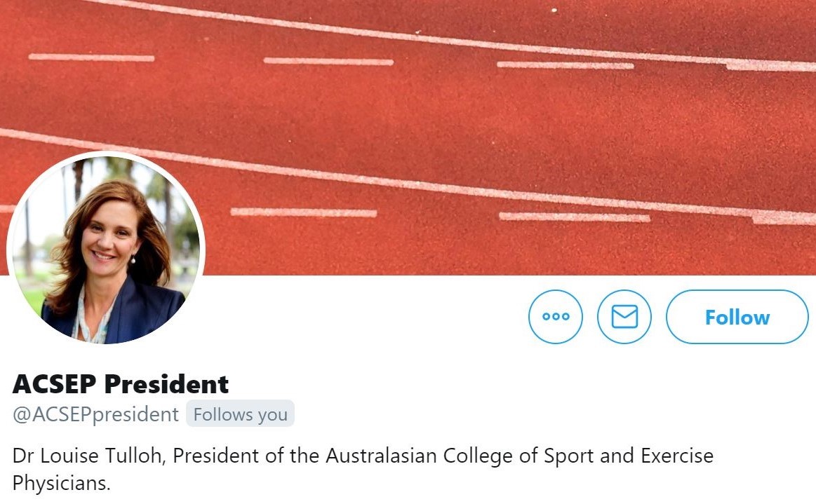
Task: Click the three dots inside the circle
Action: click(x=556, y=317)
